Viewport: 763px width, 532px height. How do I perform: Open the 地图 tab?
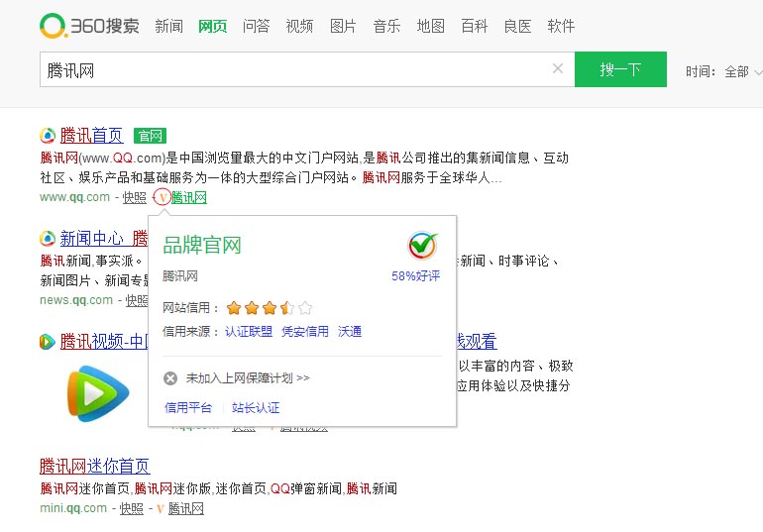431,26
